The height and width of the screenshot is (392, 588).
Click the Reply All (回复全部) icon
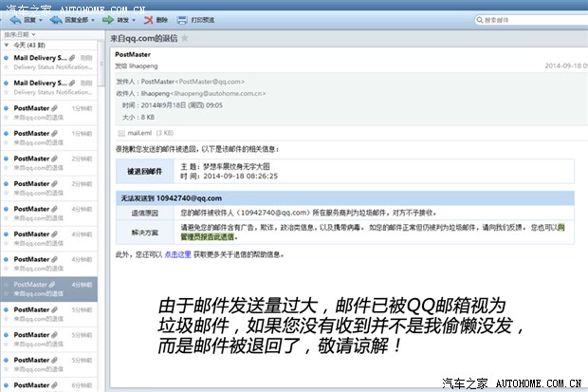(x=56, y=20)
